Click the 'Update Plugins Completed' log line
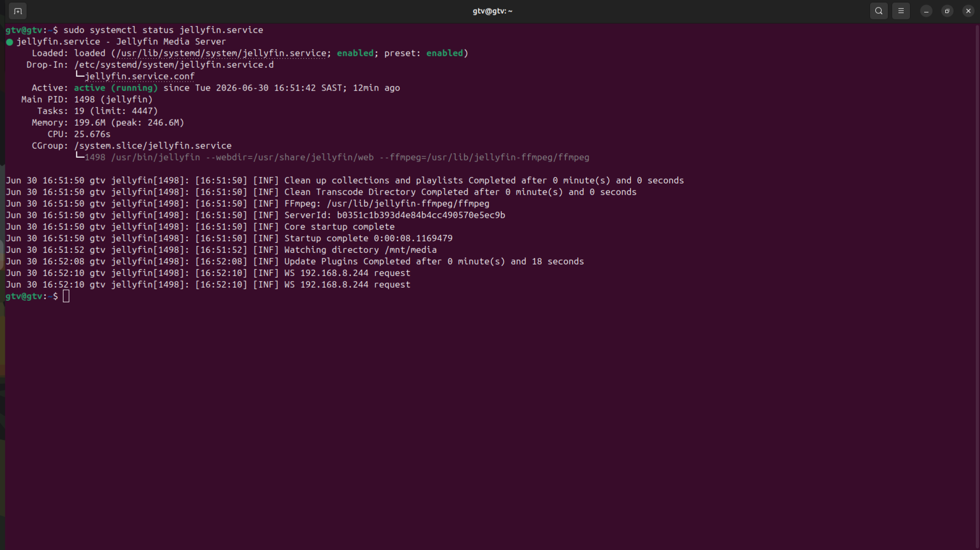This screenshot has height=550, width=980. click(x=295, y=261)
